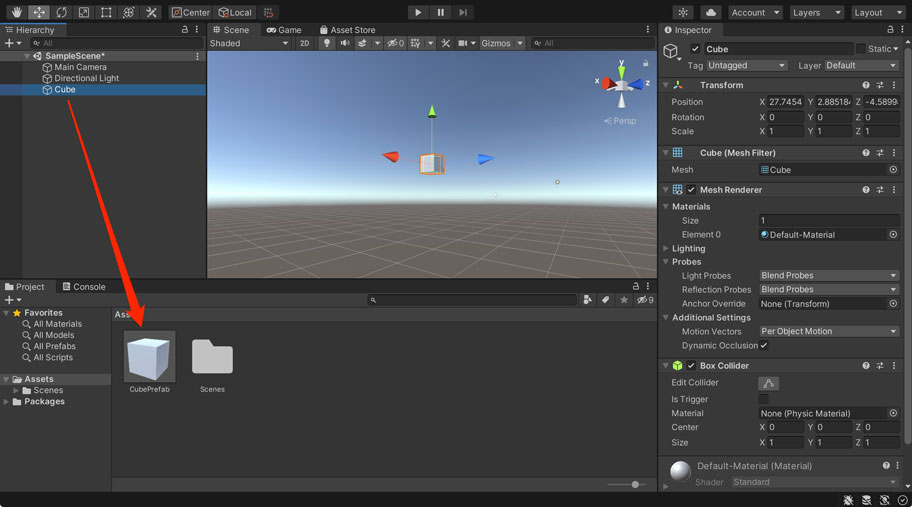The width and height of the screenshot is (912, 507).
Task: Click the Step frame button
Action: (463, 12)
